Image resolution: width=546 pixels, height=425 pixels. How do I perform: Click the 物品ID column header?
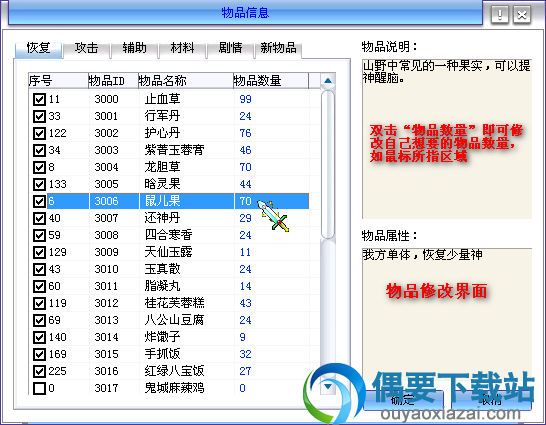point(113,80)
